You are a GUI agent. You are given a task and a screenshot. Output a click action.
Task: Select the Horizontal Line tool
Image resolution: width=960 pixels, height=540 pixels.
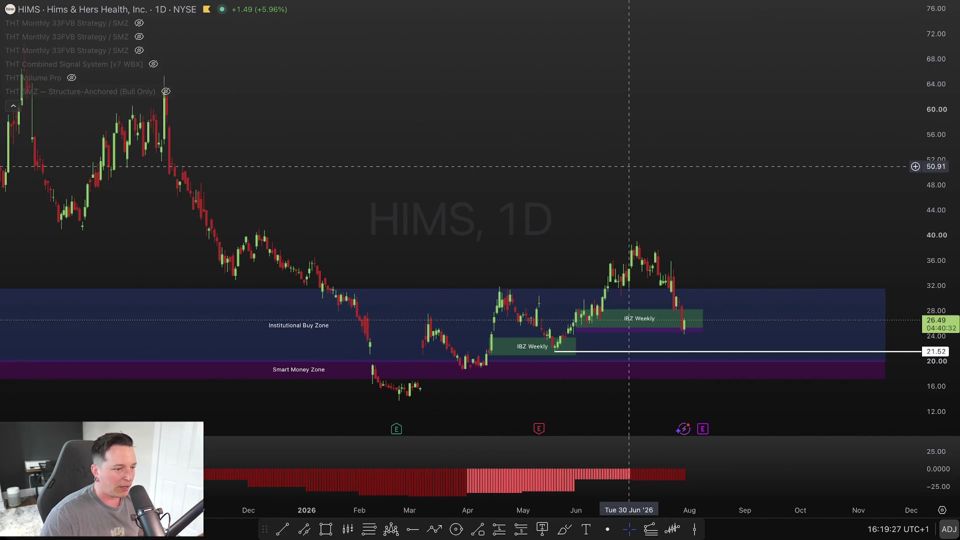tap(412, 529)
